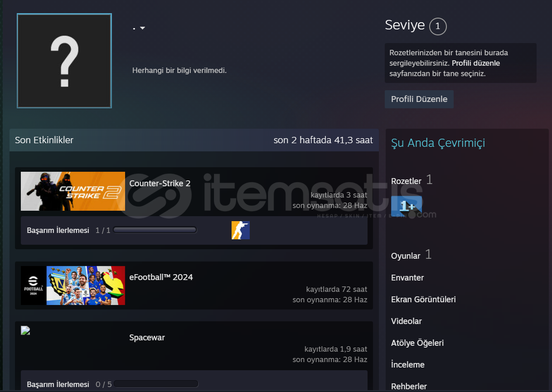Open Başarım İlerlemesi 1 / 1 label

coord(68,230)
